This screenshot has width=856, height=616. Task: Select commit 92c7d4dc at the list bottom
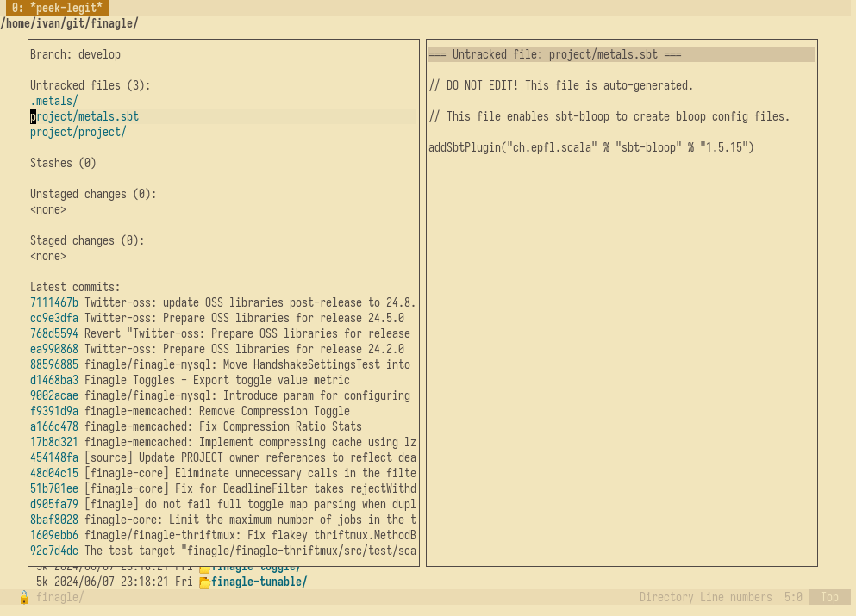(x=53, y=551)
